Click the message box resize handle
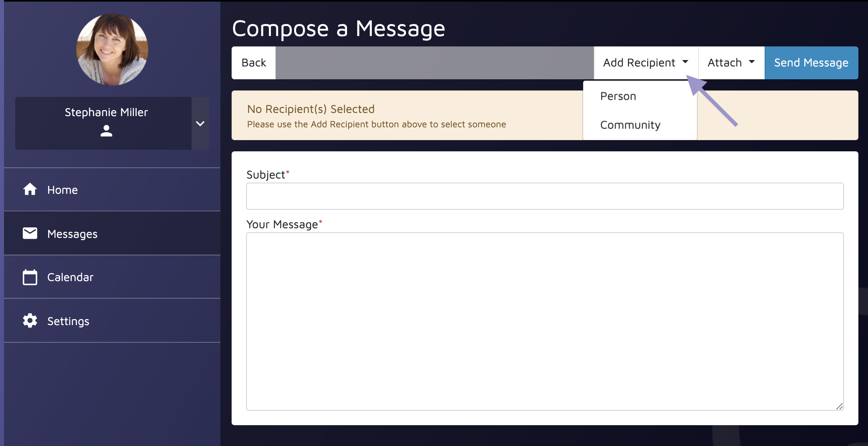Image resolution: width=868 pixels, height=446 pixels. tap(840, 406)
